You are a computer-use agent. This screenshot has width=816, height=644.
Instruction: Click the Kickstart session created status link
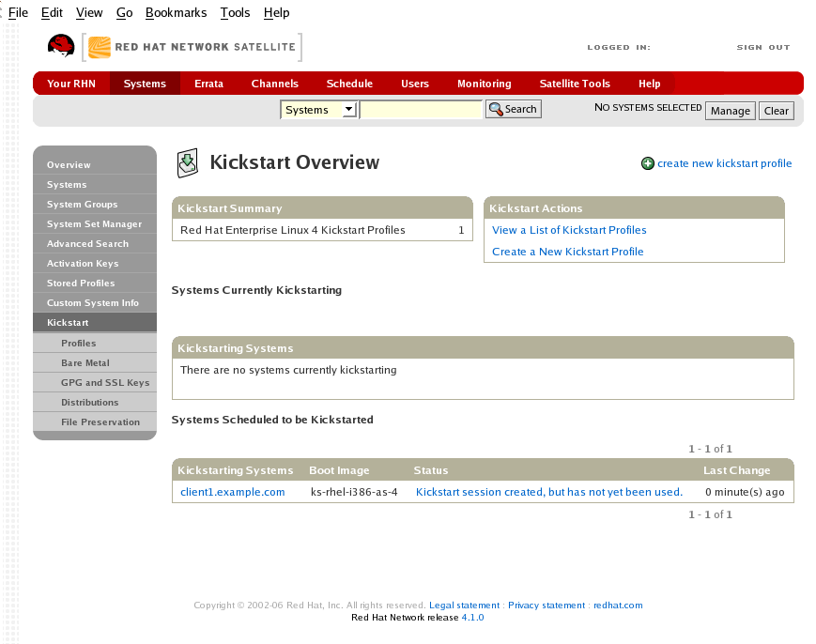point(479,492)
